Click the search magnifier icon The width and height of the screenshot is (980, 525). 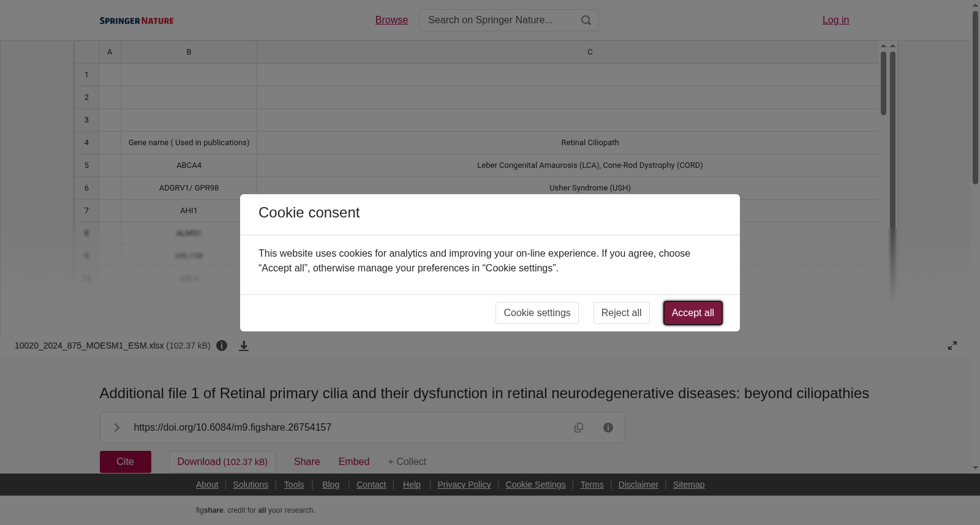coord(586,20)
